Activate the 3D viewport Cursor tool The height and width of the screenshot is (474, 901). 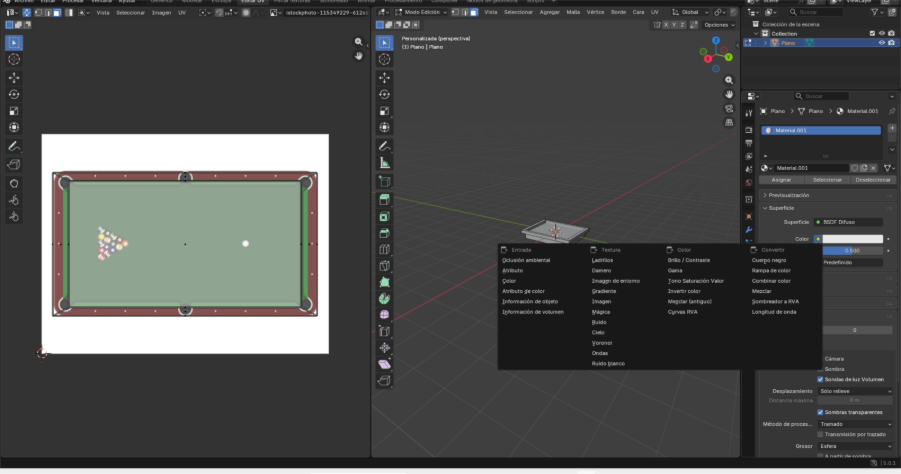pyautogui.click(x=385, y=60)
